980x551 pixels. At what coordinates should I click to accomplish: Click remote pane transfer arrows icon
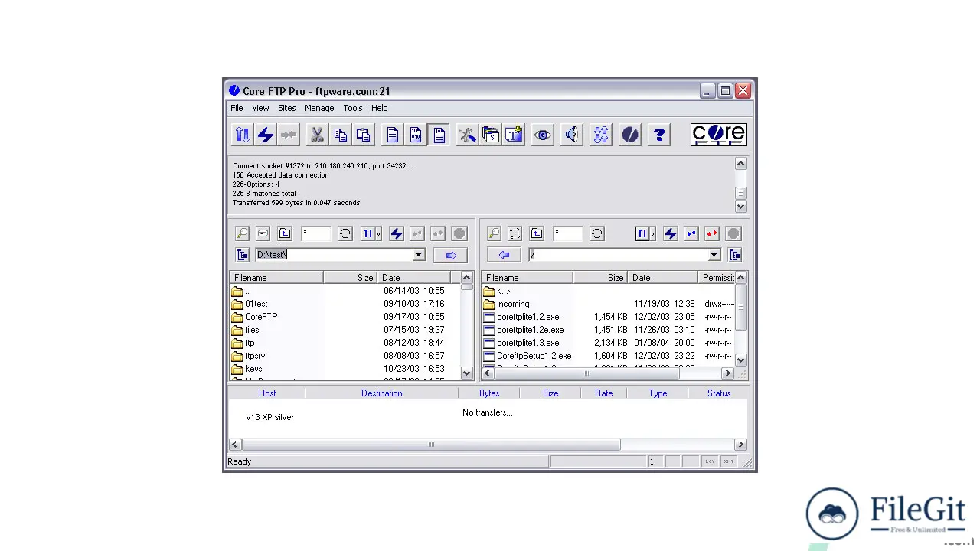pyautogui.click(x=642, y=233)
